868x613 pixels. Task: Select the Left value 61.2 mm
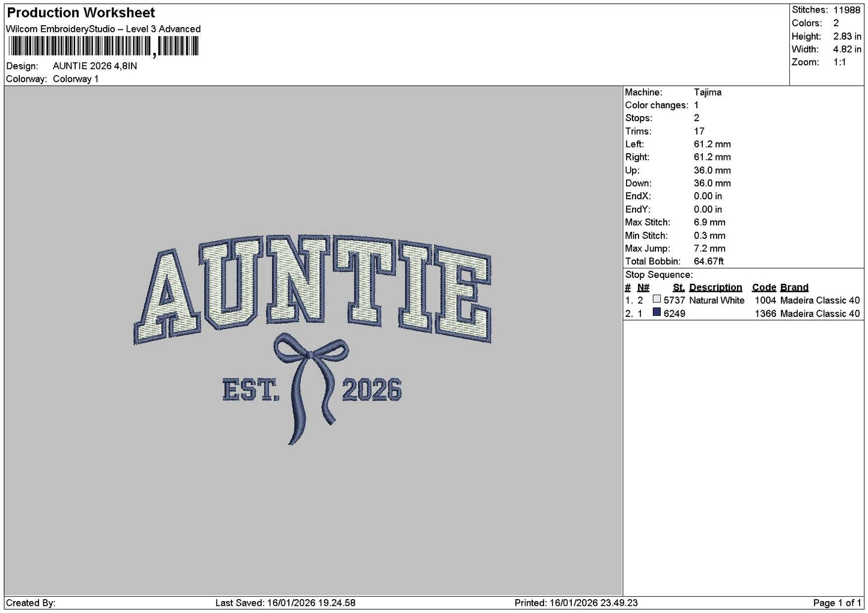point(712,144)
